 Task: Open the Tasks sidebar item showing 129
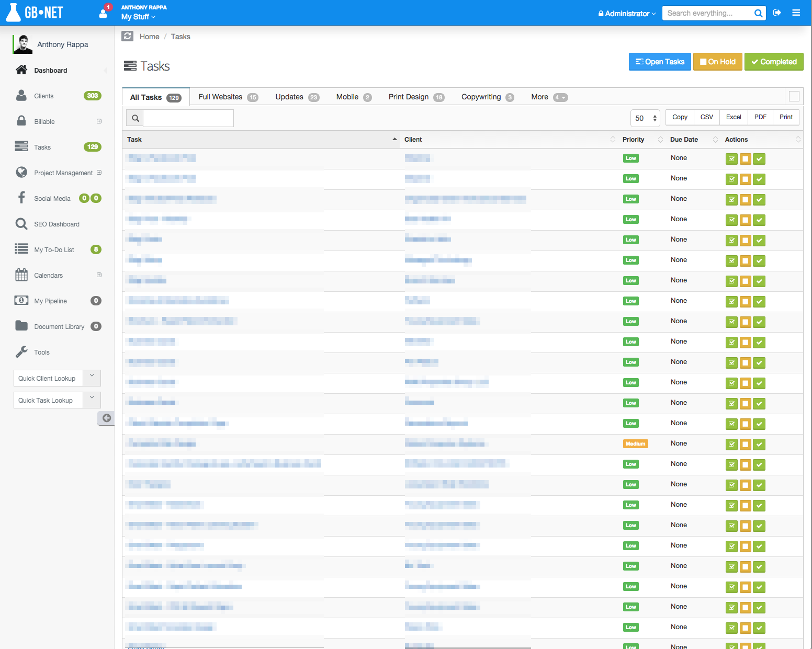[58, 147]
